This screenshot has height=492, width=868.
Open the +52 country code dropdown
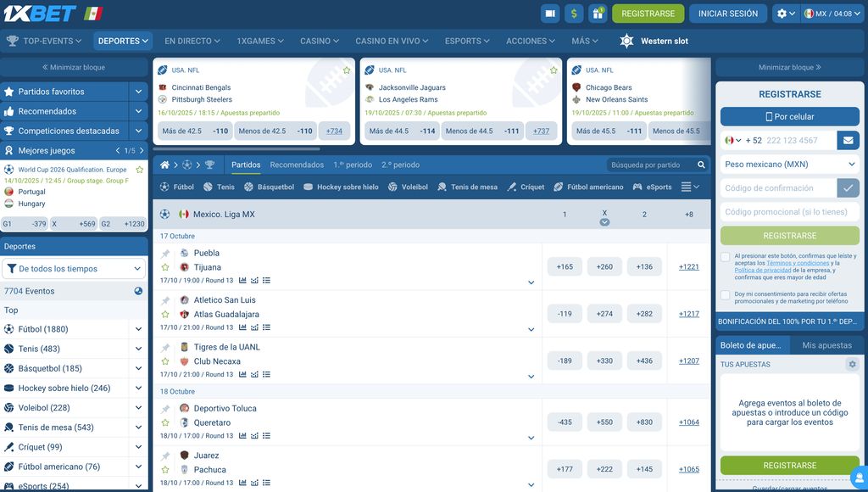[x=733, y=140]
